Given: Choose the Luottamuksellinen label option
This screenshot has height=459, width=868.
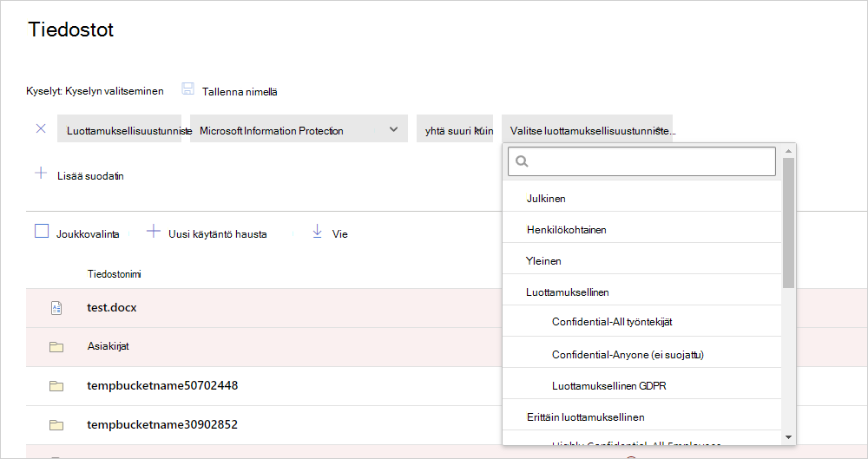Looking at the screenshot, I should pos(641,292).
